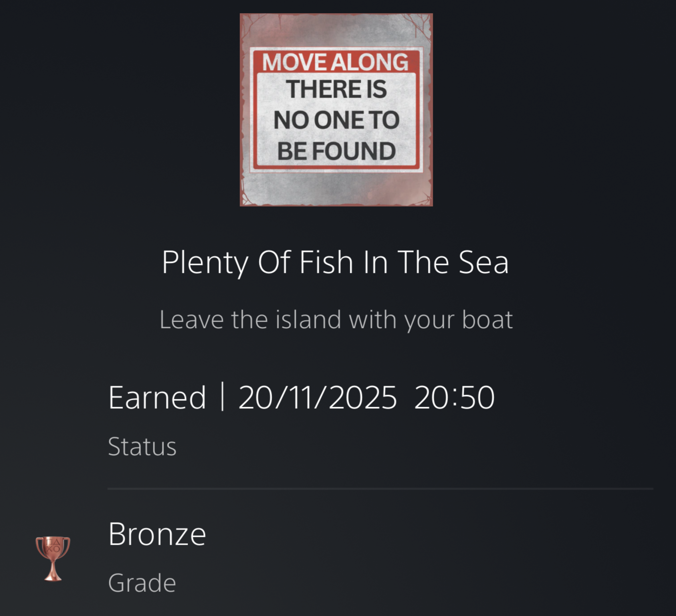Select the Plenty Of Fish In The Sea title

coord(335,262)
